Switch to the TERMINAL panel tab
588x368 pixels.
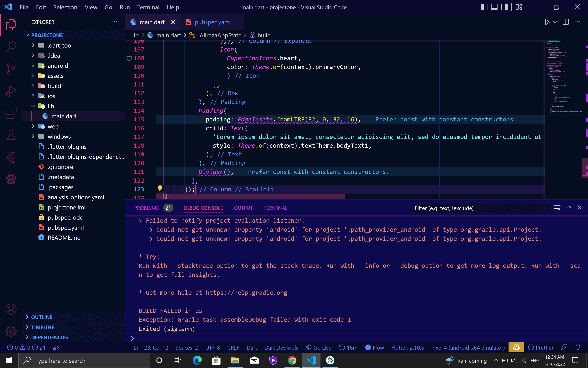[275, 208]
